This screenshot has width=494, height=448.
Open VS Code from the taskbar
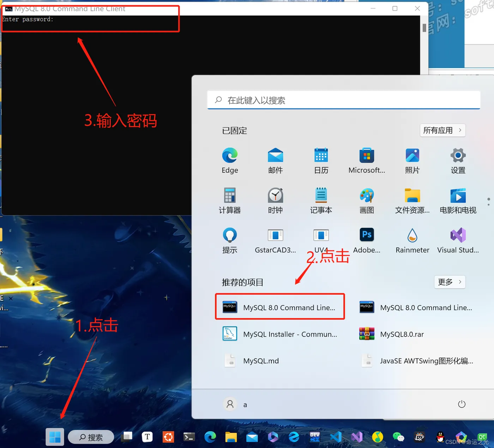(x=336, y=437)
